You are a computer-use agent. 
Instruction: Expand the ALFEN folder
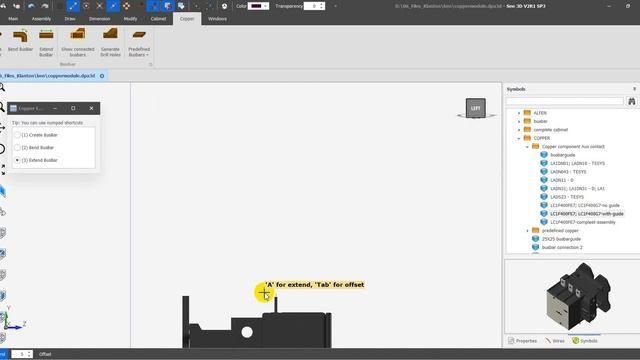(x=519, y=113)
